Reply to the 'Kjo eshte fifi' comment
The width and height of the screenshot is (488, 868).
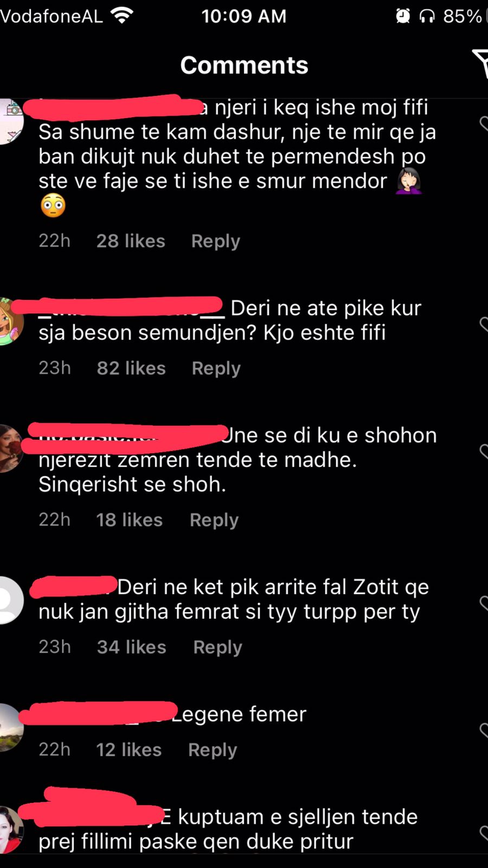point(216,368)
